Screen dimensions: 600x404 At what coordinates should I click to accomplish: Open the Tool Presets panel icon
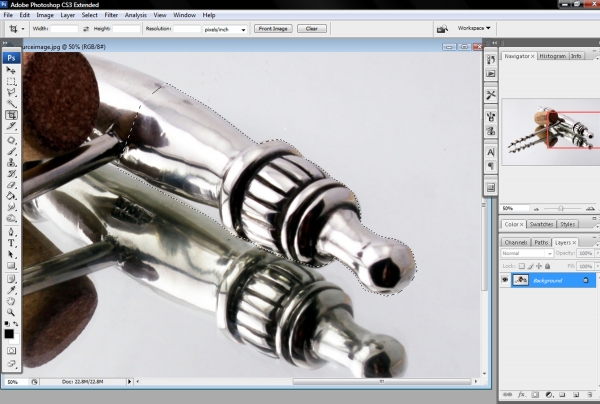(491, 95)
